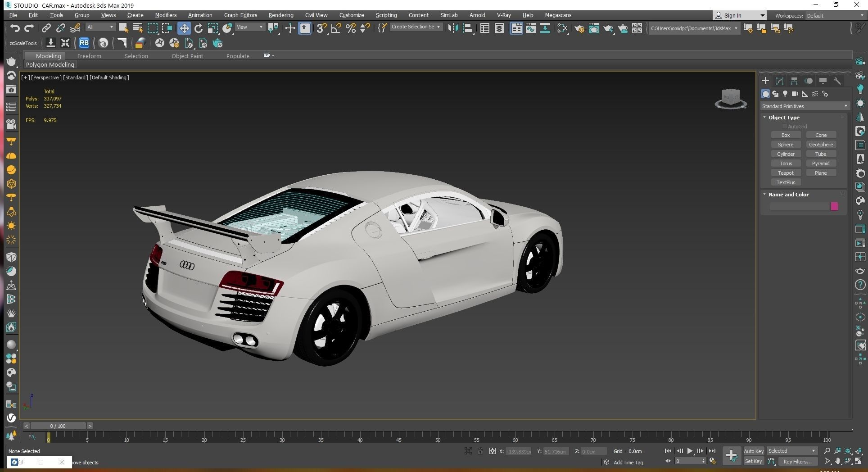Open the Hierarchy panel tab icon
This screenshot has width=868, height=472.
point(794,81)
